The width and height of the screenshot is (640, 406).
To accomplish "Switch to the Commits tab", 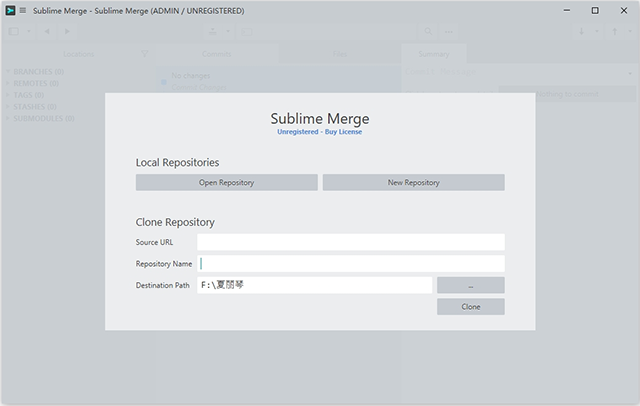I will pos(217,54).
